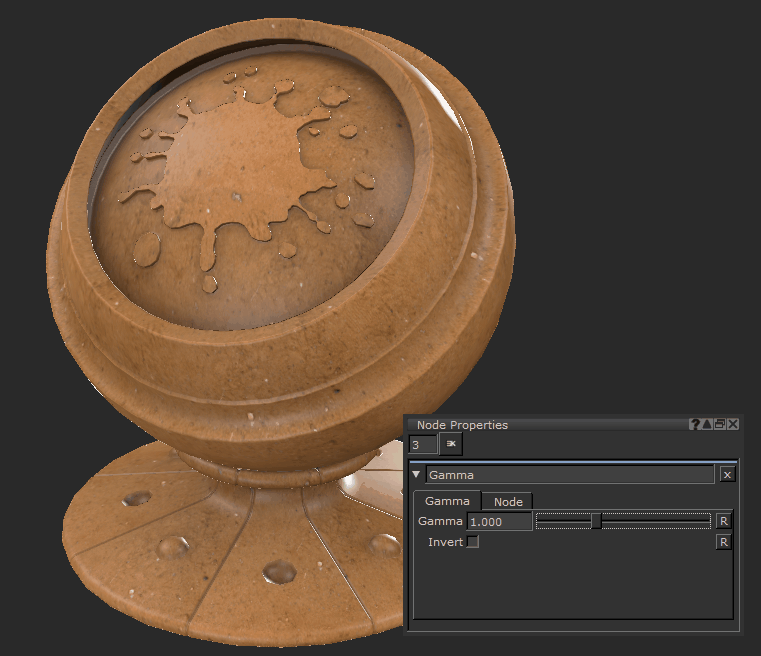761x656 pixels.
Task: Remove the Gamma node with the x button
Action: pyautogui.click(x=727, y=475)
